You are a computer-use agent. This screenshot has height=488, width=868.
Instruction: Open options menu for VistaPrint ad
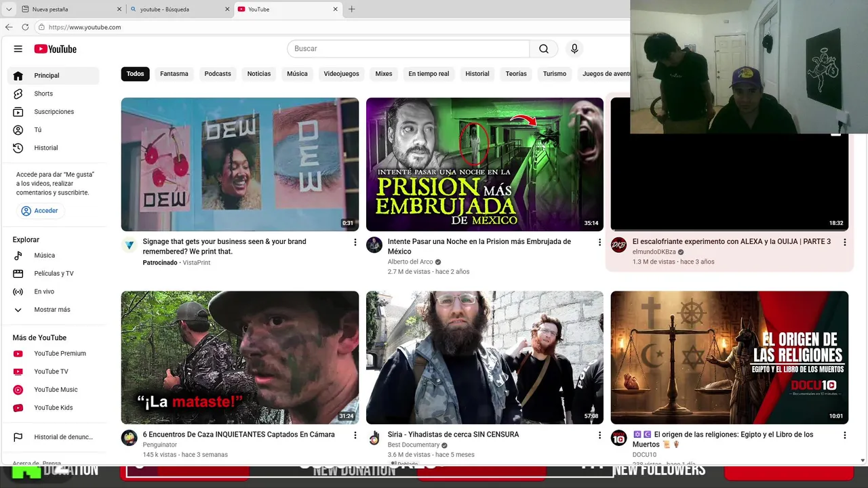click(x=355, y=242)
